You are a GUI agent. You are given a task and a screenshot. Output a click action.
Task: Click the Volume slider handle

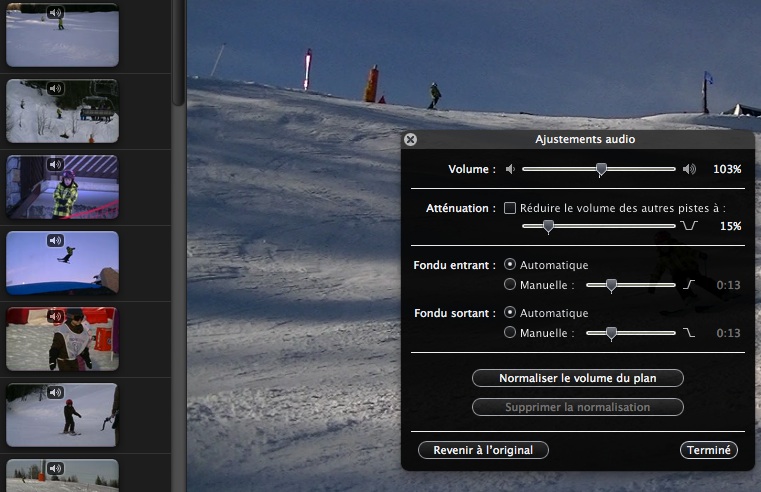coord(601,170)
